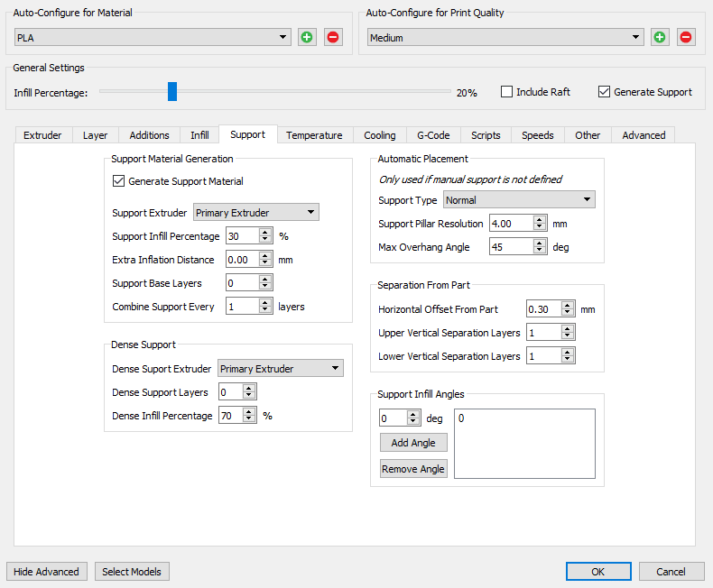This screenshot has height=588, width=713.
Task: Open the Medium print quality dropdown
Action: (505, 37)
